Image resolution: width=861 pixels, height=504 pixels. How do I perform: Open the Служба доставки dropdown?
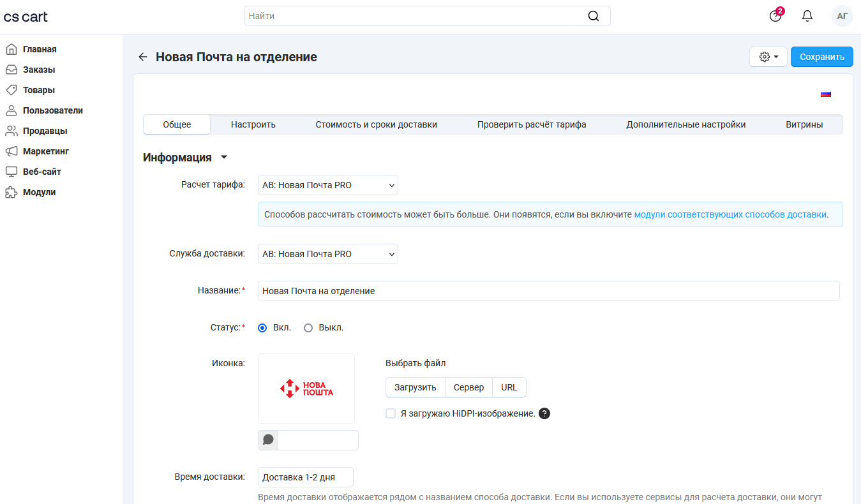pyautogui.click(x=327, y=254)
